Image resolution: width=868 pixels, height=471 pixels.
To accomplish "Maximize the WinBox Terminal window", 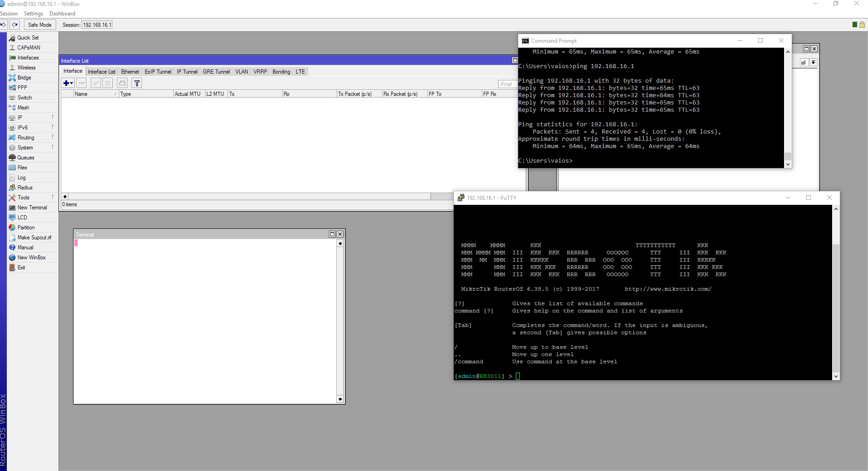I will (332, 234).
